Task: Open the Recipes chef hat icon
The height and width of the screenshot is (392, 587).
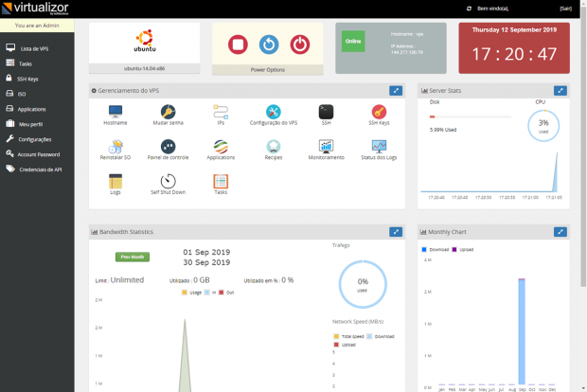Action: click(274, 147)
